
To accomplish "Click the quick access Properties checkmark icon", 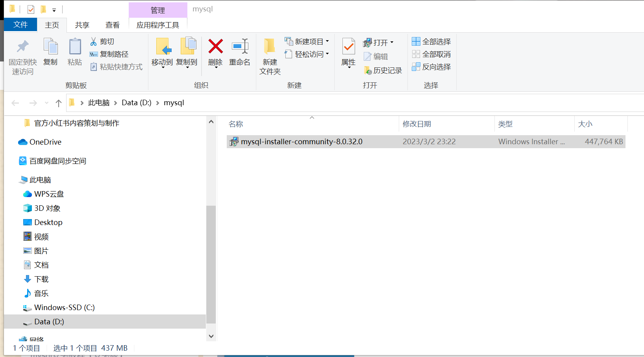I will [x=31, y=9].
